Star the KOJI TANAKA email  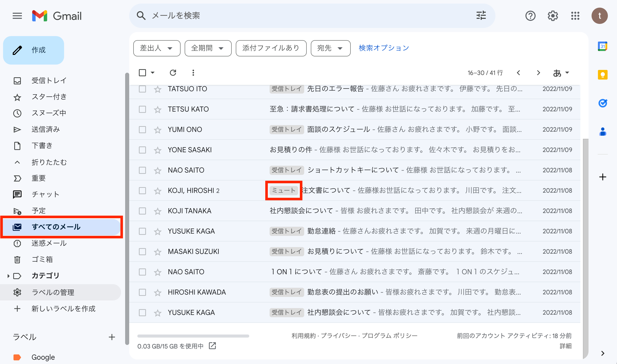point(158,211)
